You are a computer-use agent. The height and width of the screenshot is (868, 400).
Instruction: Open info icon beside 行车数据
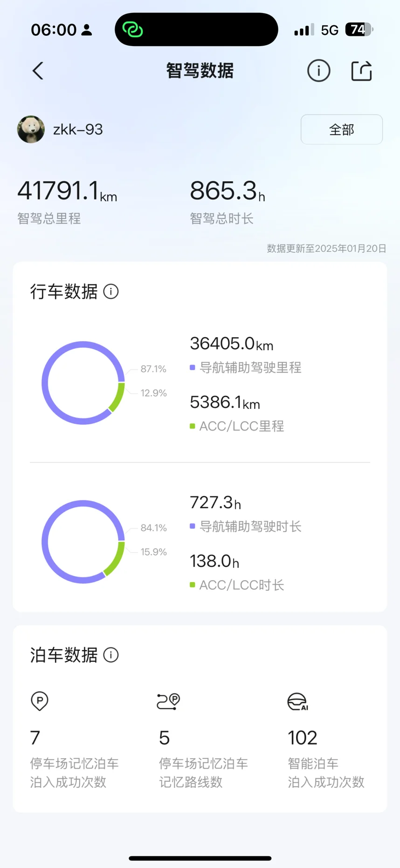click(111, 292)
